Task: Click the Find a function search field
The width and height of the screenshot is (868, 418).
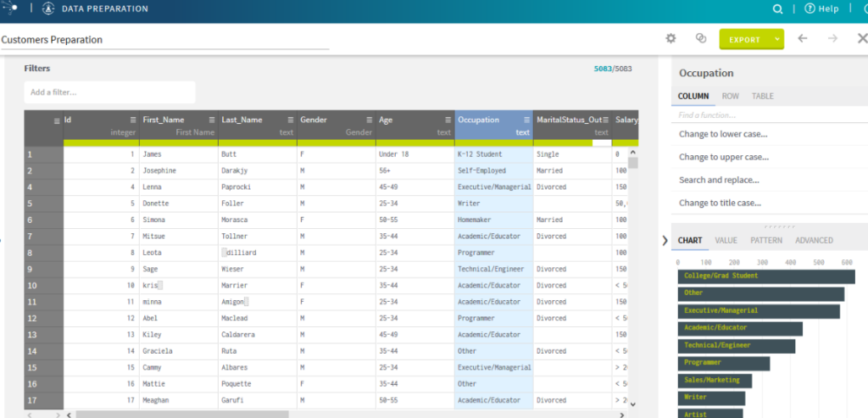Action: (770, 115)
